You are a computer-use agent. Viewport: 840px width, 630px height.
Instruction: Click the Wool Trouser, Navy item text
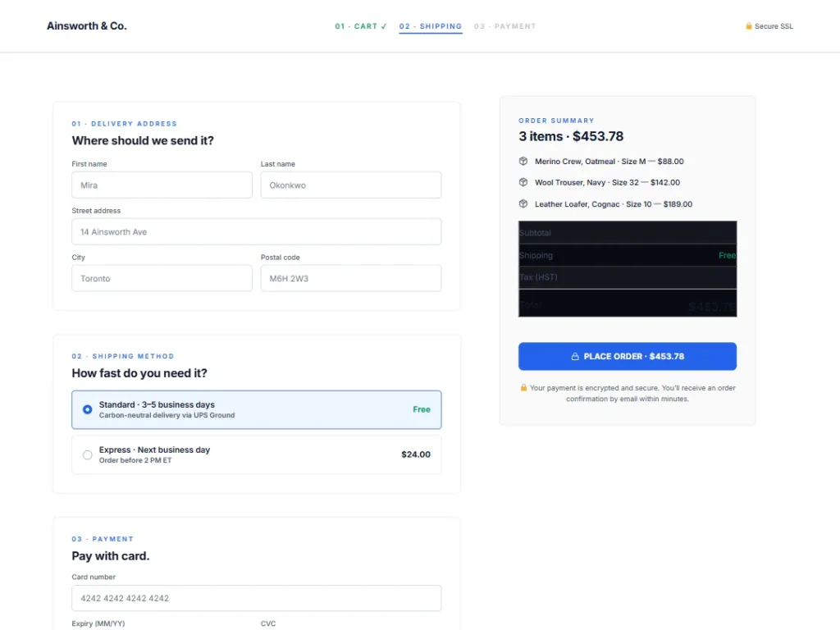pyautogui.click(x=607, y=183)
